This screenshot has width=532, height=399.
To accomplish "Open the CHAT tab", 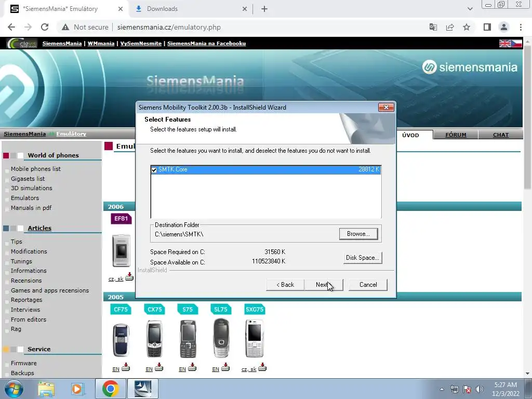I will tap(500, 135).
